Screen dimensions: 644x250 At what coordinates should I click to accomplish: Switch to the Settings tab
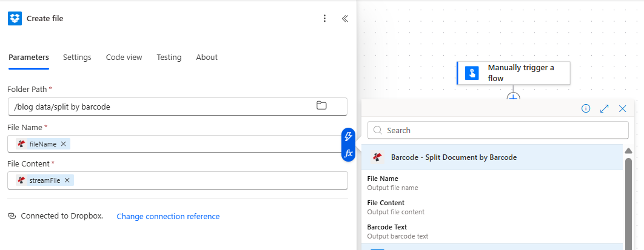click(x=77, y=58)
